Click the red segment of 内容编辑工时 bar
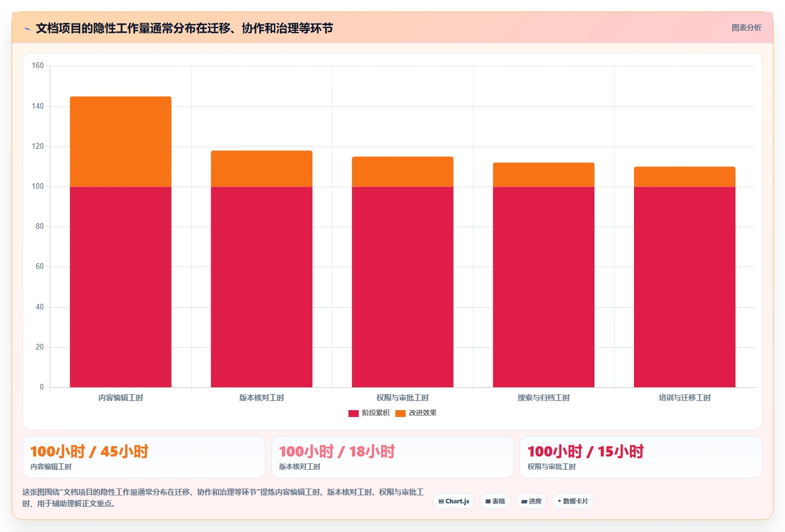Viewport: 785px width, 532px height. [121, 287]
